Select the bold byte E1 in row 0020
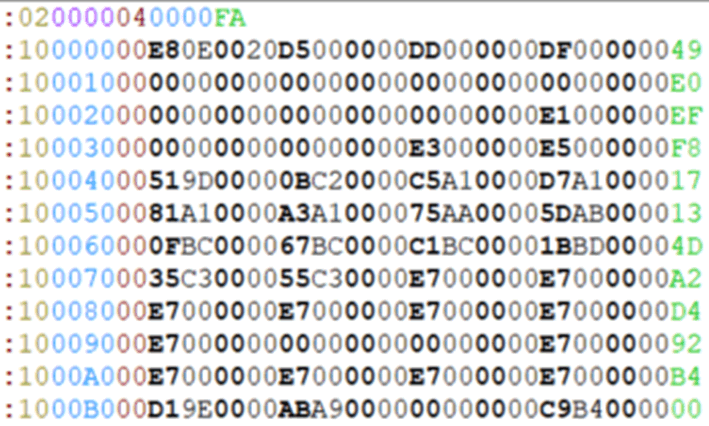The width and height of the screenshot is (709, 426). point(555,116)
